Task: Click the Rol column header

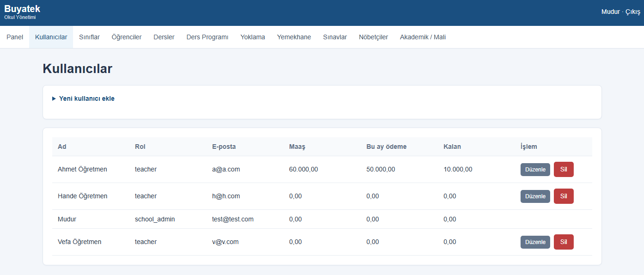Action: coord(140,147)
